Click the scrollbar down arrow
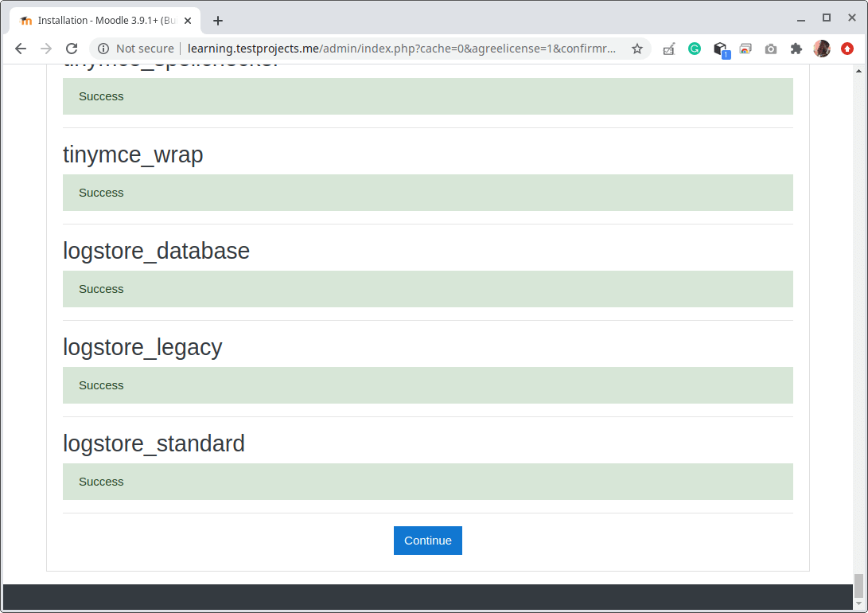Viewport: 868px width, 613px height. click(x=858, y=603)
